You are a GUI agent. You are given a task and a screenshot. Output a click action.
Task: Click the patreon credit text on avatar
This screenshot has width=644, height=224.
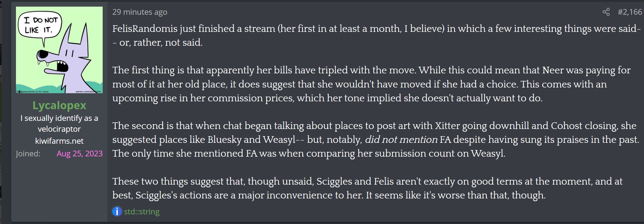88,91
